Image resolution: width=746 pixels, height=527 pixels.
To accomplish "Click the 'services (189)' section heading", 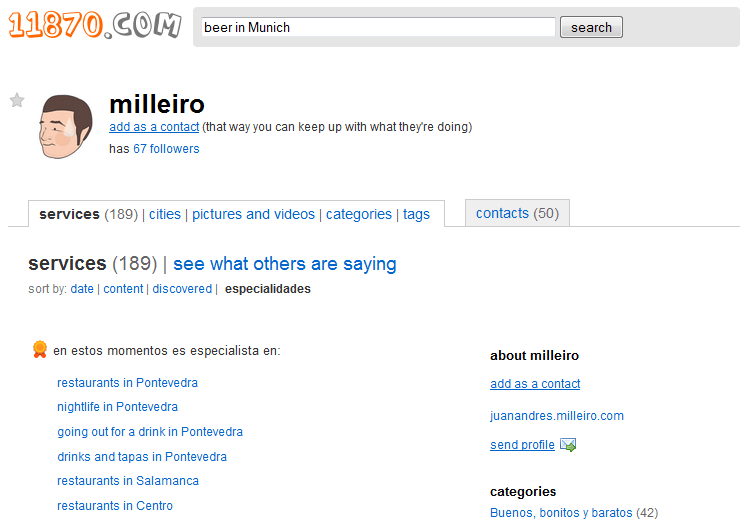I will [93, 264].
